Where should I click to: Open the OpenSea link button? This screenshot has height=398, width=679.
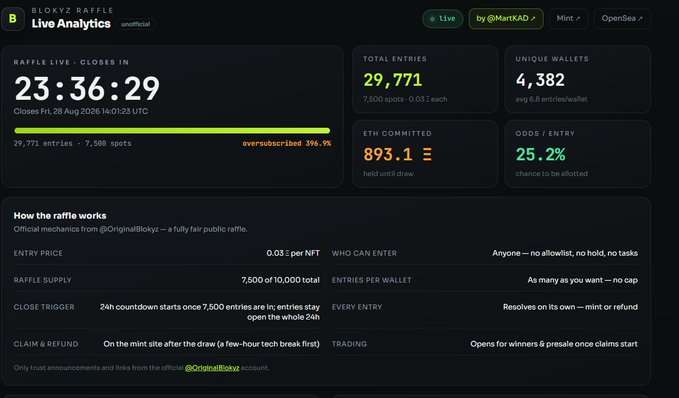[x=622, y=19]
